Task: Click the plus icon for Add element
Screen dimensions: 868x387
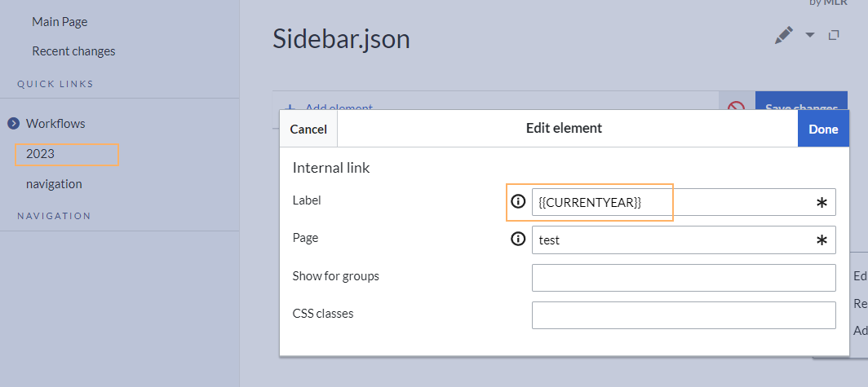Action: tap(290, 107)
